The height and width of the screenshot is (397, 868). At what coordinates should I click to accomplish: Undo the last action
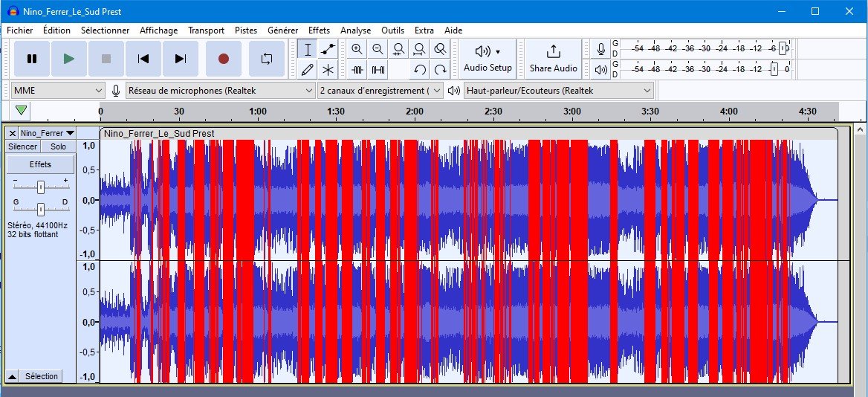[420, 70]
